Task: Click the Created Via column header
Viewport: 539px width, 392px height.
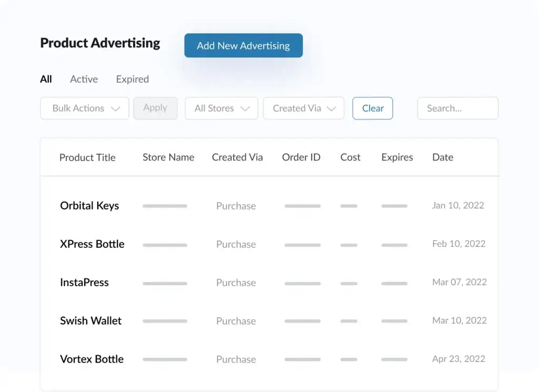Action: [237, 157]
